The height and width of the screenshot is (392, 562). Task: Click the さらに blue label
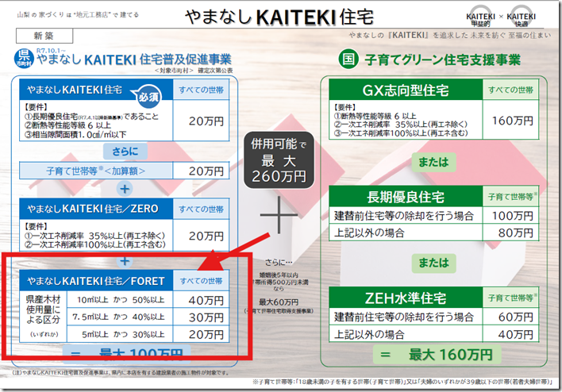point(123,151)
